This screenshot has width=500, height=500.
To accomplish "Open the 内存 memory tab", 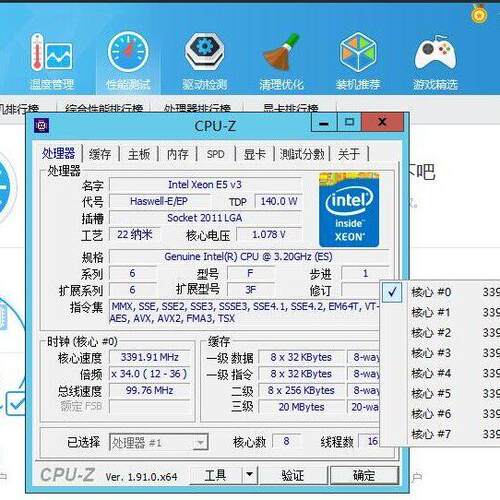I will point(178,154).
